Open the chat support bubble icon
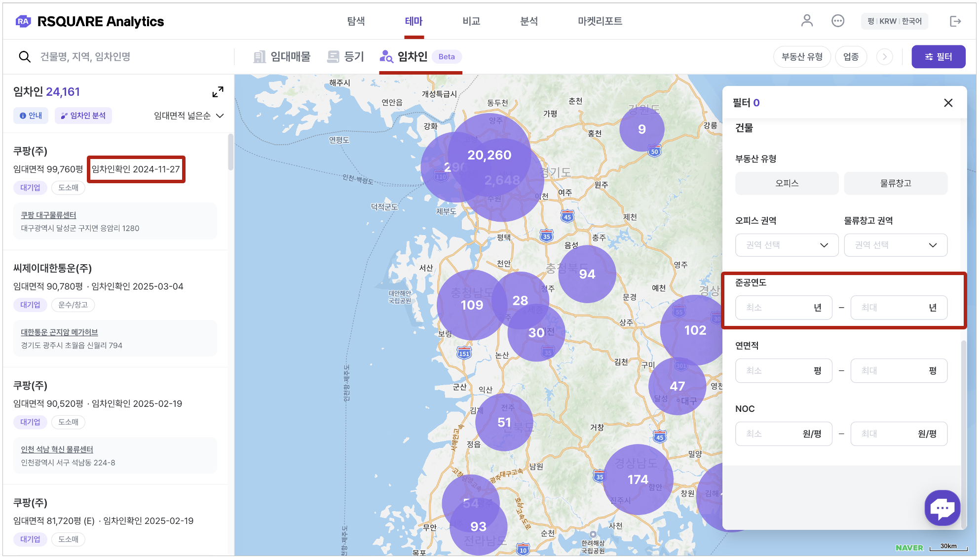This screenshot has height=560, width=980. pos(942,508)
